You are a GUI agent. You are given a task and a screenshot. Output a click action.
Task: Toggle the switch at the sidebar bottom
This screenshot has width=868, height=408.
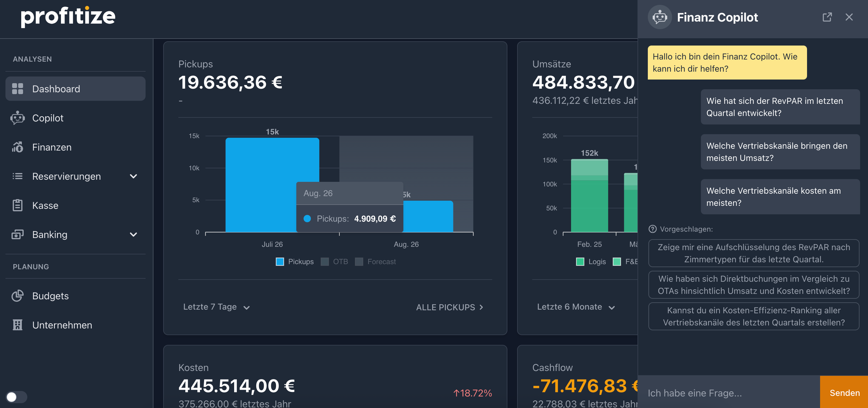(16, 397)
